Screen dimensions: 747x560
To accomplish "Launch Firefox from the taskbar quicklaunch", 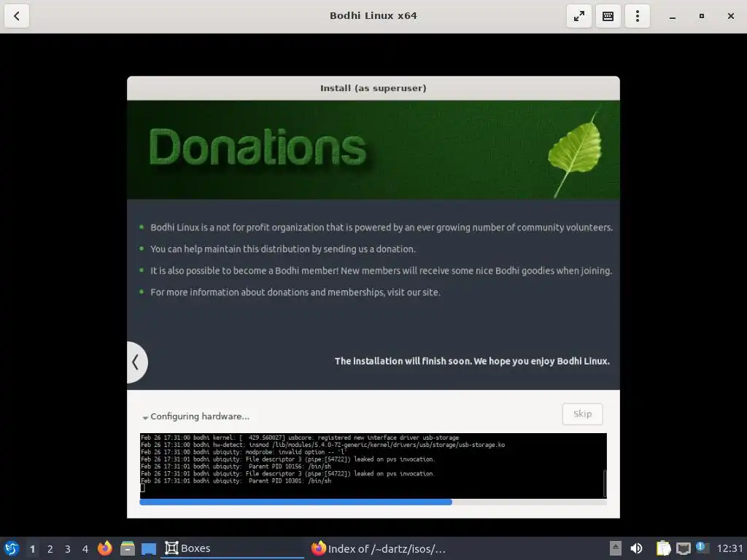I will coord(105,548).
